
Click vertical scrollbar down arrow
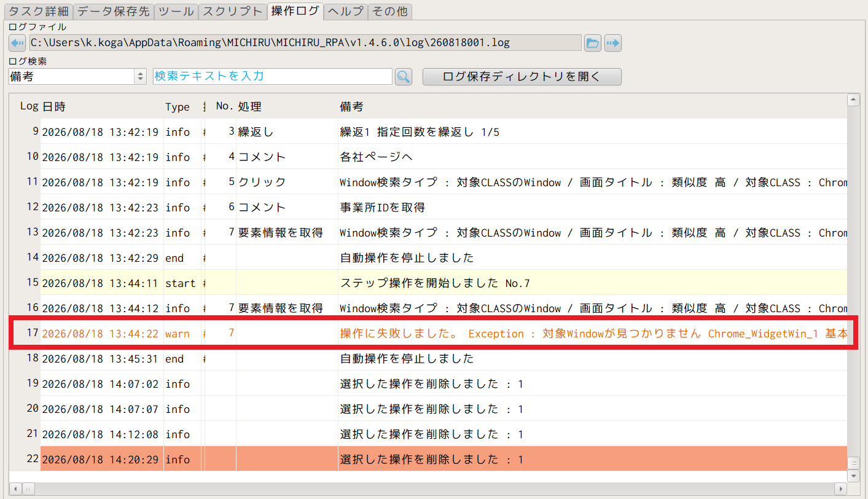(853, 476)
